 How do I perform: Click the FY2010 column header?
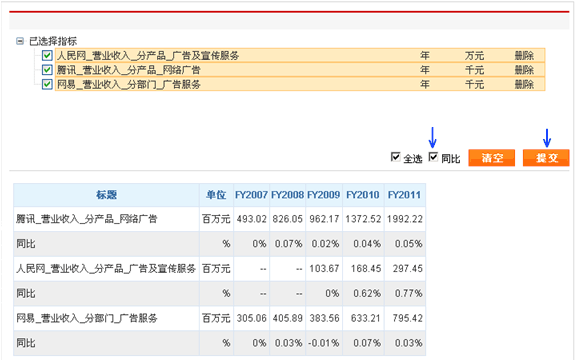point(363,195)
